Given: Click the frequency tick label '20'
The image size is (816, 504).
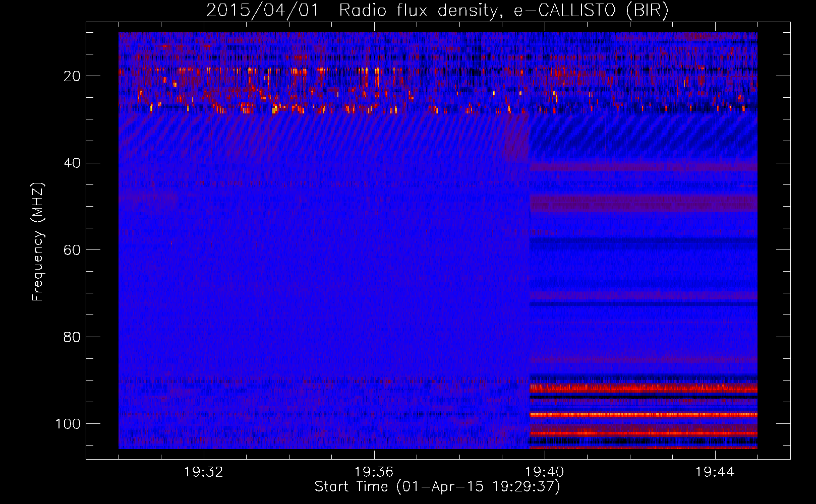Looking at the screenshot, I should click(x=72, y=76).
